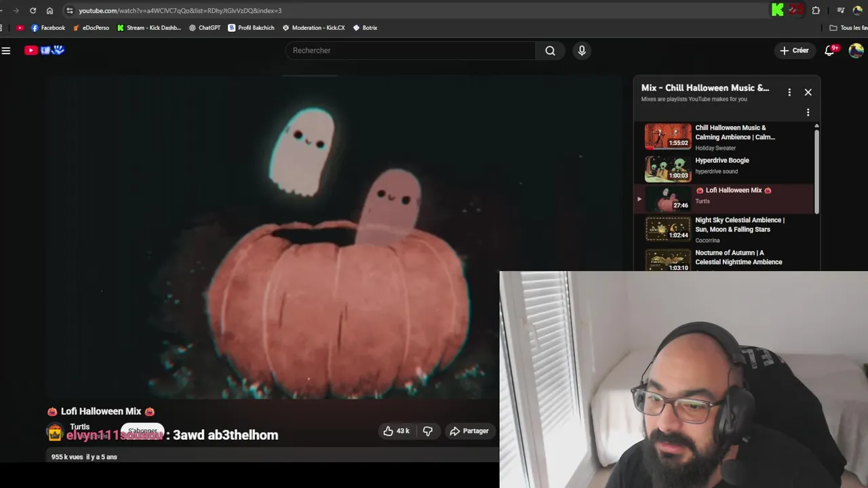Play Chill Halloween Music & Calming Ambience
The height and width of the screenshot is (488, 868).
735,132
